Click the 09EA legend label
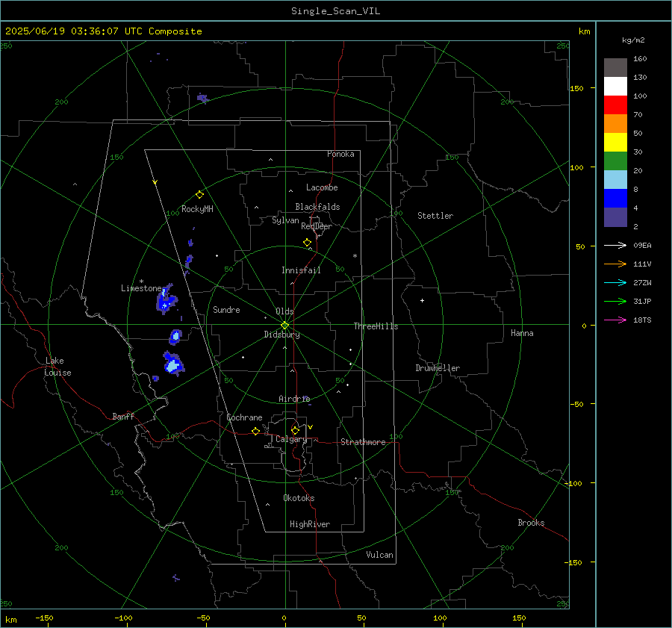 pyautogui.click(x=642, y=245)
